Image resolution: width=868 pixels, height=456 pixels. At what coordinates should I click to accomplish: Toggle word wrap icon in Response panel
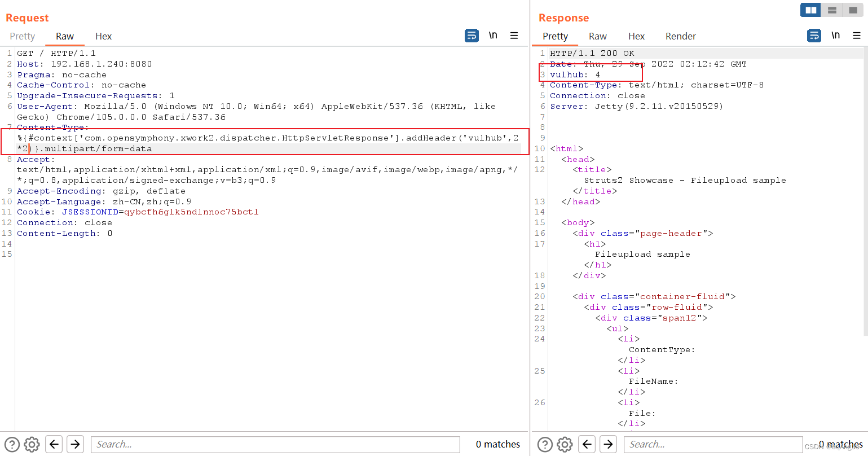[x=814, y=36]
